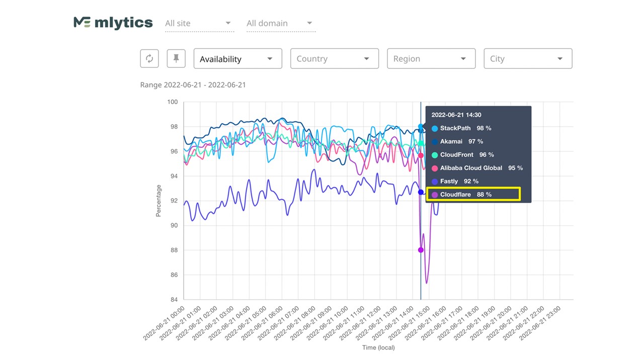This screenshot has height=362, width=644.
Task: Click the Cloudflare purple tooltip dot
Action: tap(435, 195)
